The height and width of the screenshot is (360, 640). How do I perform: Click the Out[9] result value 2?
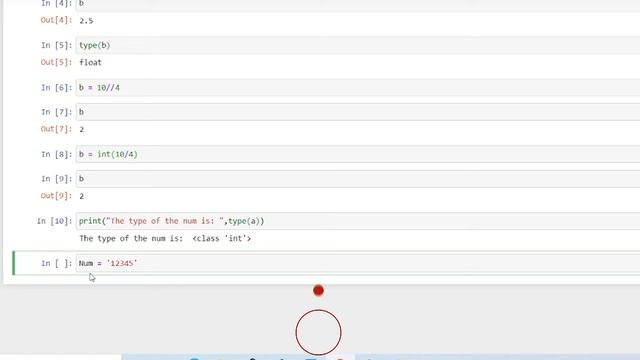click(82, 196)
